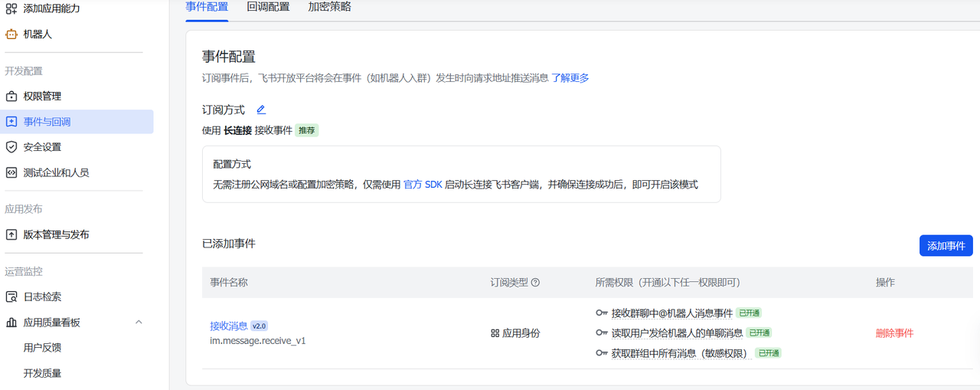Open 用户反馈 submenu item
This screenshot has height=390, width=980.
pyautogui.click(x=42, y=348)
